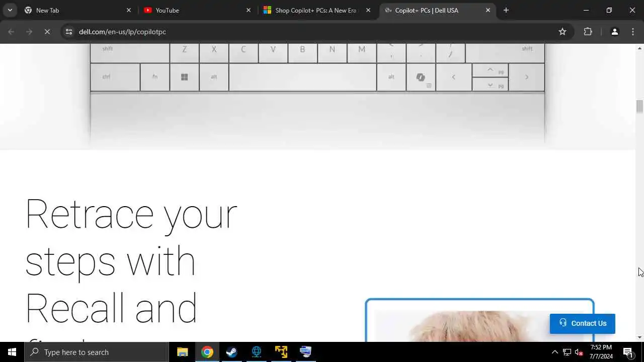The image size is (644, 362).
Task: Click the page vertical scrollbar thumb
Action: [639, 107]
